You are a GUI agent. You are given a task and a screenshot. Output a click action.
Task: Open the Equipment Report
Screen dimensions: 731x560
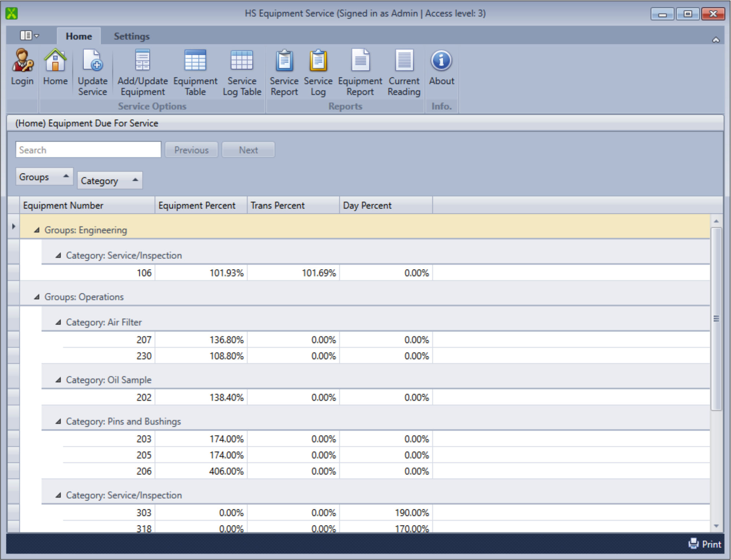360,73
